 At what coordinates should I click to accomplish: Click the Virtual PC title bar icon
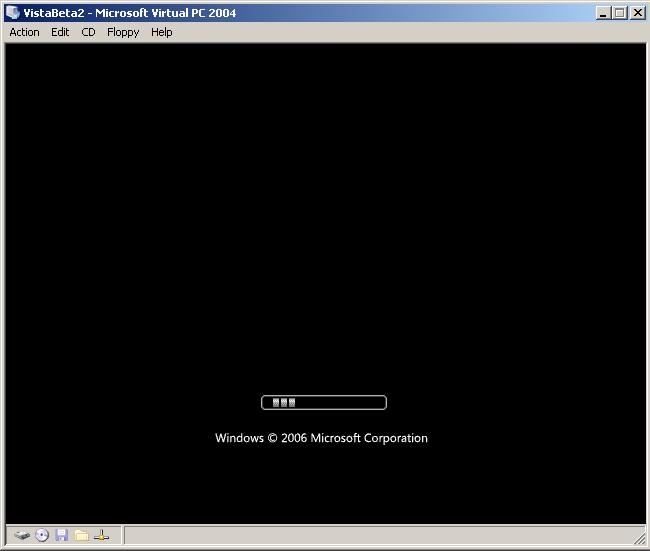click(x=12, y=12)
